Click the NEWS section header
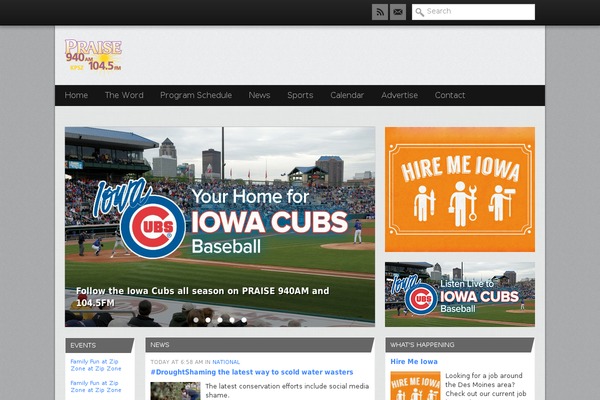Viewport: 600px width, 400px height. pos(259,345)
